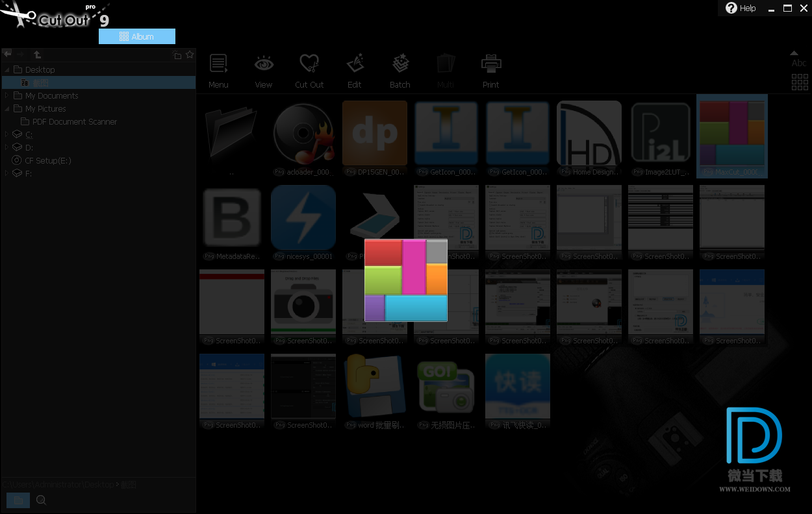Screen dimensions: 812x514
Task: Select the C: drive label
Action: tap(29, 134)
